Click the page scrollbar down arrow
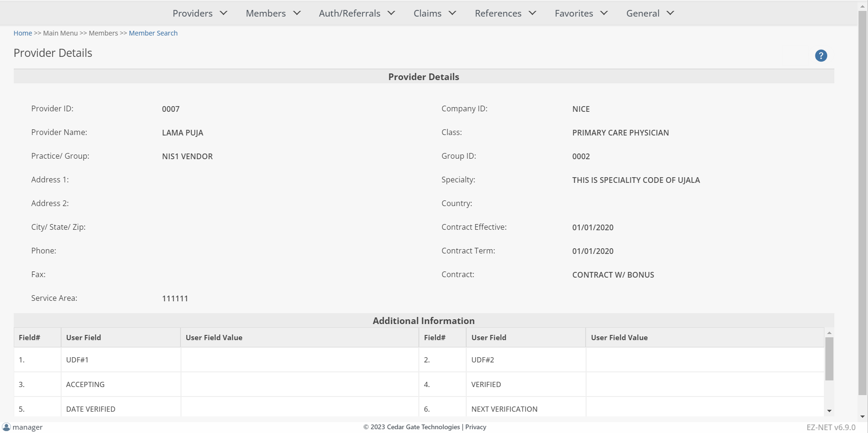This screenshot has width=868, height=433. point(862,416)
